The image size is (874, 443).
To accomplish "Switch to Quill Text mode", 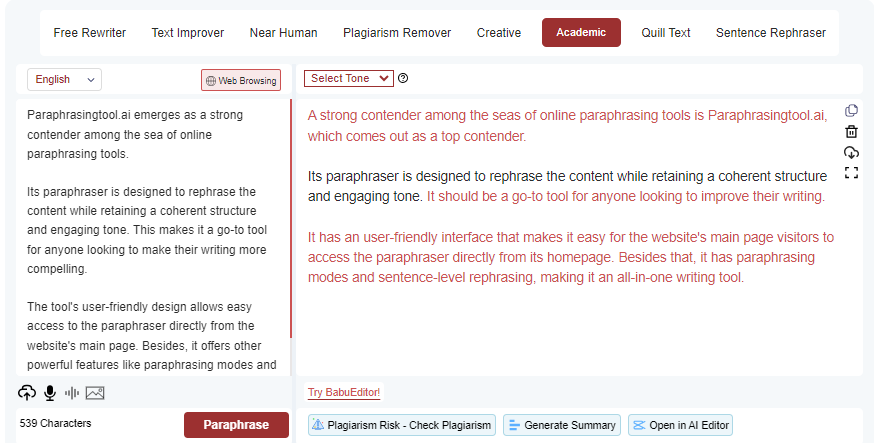I will pyautogui.click(x=666, y=33).
